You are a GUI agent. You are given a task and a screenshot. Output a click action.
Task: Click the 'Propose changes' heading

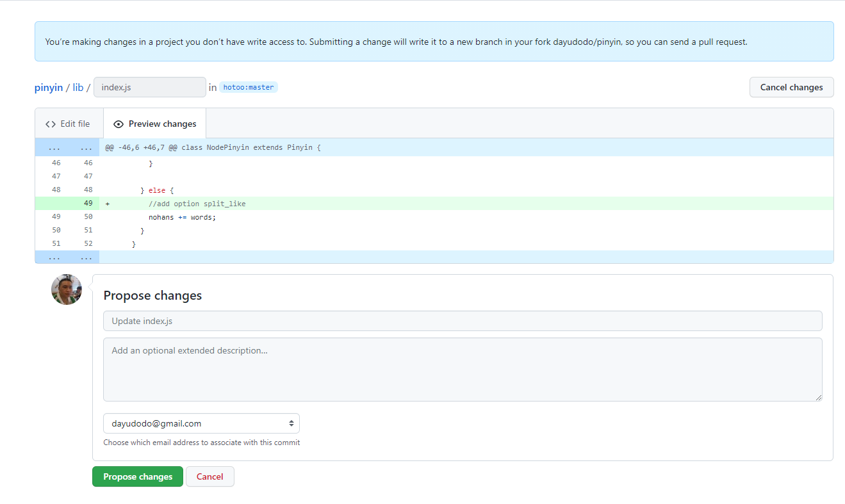point(152,295)
